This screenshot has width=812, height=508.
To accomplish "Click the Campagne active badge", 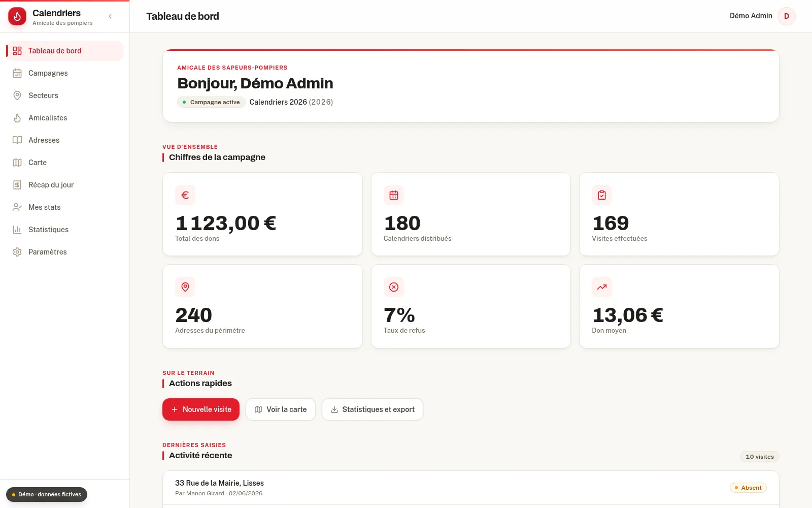I will pos(211,102).
